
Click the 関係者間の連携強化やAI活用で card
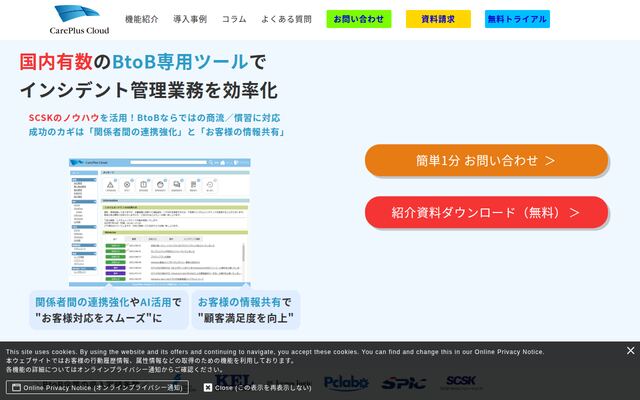(x=109, y=310)
